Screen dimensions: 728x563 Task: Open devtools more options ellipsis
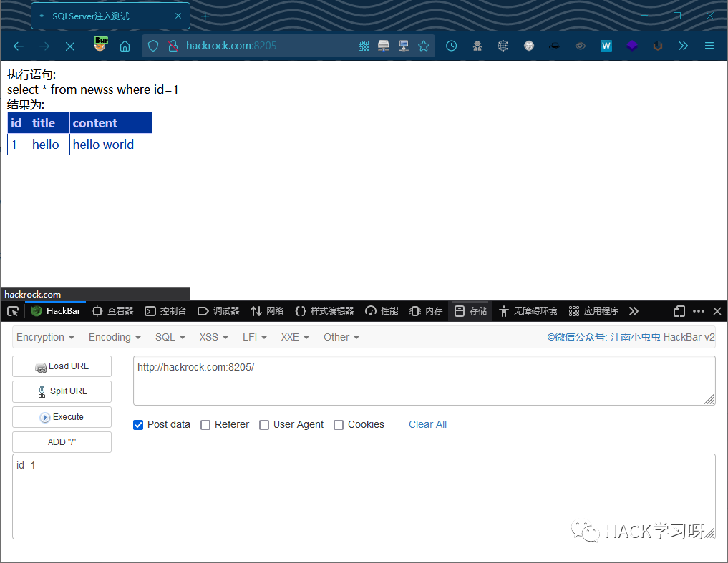coord(698,311)
